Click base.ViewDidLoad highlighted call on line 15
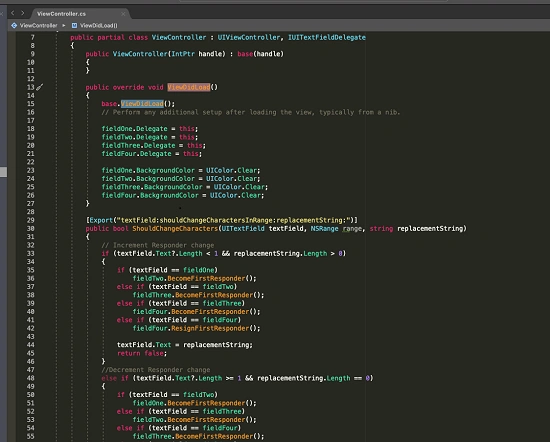550x442 pixels. coord(142,104)
